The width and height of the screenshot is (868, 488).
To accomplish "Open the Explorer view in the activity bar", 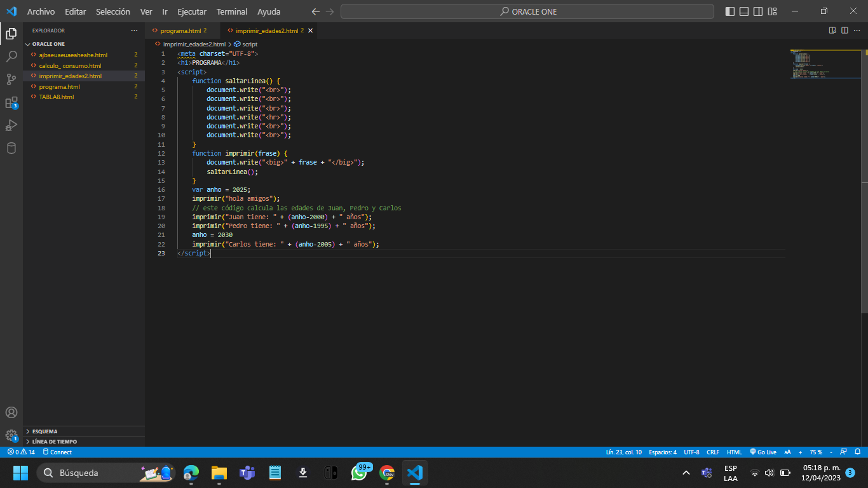I will pos(11,34).
